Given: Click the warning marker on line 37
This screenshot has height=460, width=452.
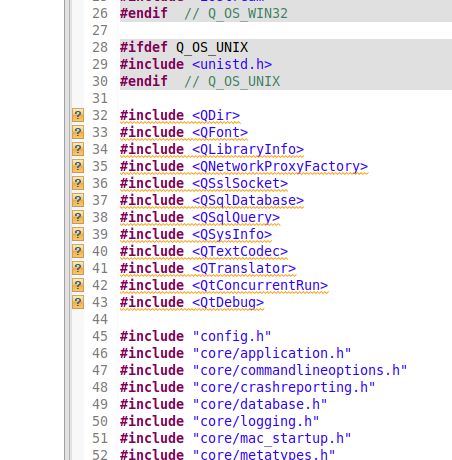Looking at the screenshot, I should point(78,200).
